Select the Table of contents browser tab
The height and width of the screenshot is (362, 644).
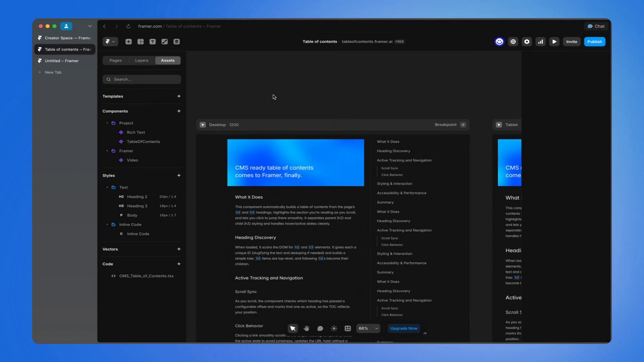64,49
